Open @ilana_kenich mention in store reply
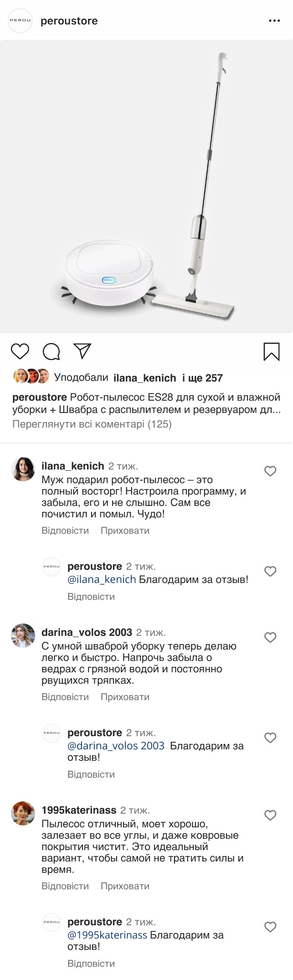This screenshot has width=293, height=980. [x=102, y=579]
